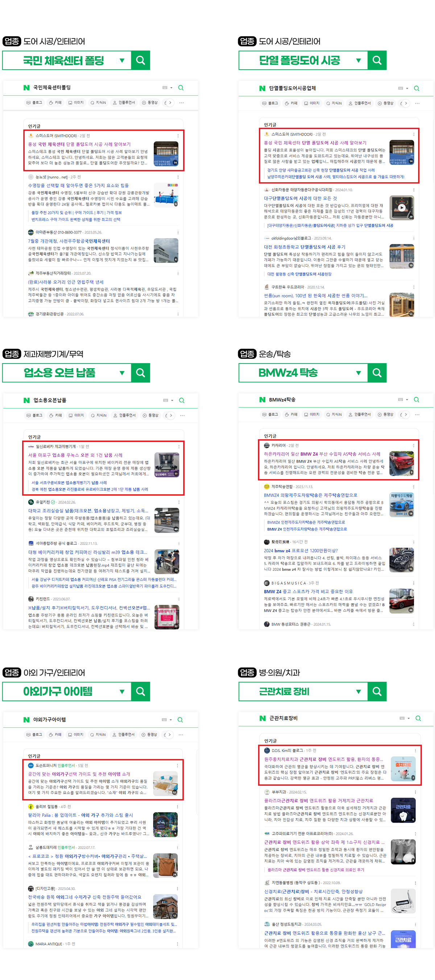Image resolution: width=435 pixels, height=980 pixels.
Task: Click Naver N logo beside 국민체육센터폴딩
Action: 26,88
